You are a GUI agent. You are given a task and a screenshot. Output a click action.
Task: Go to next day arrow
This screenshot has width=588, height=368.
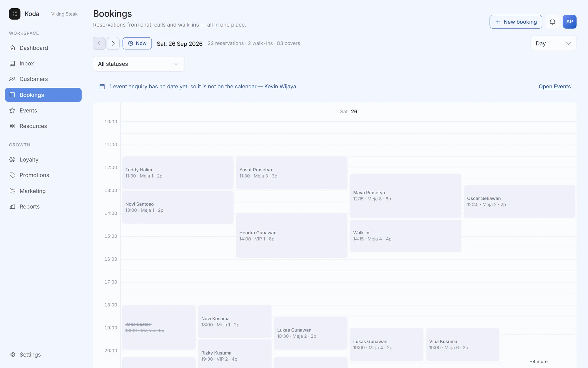click(113, 43)
